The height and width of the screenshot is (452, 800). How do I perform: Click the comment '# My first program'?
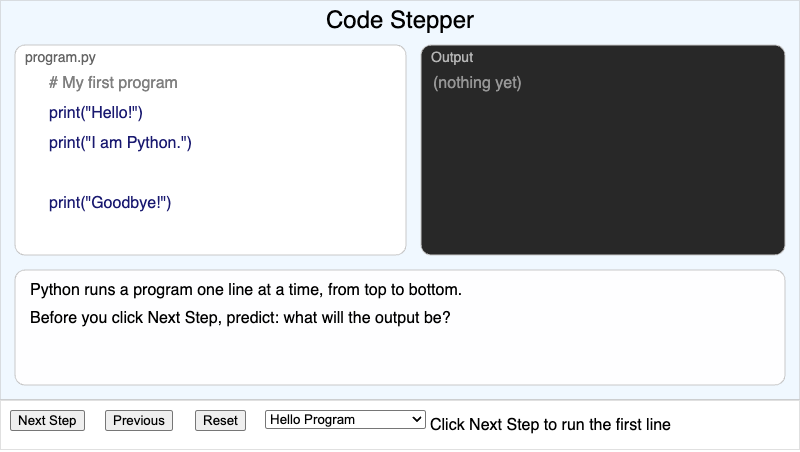(x=113, y=83)
